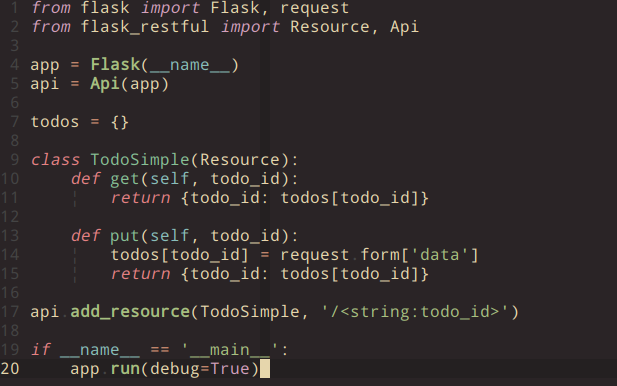Click 'class' keyword on line 9

(55, 160)
